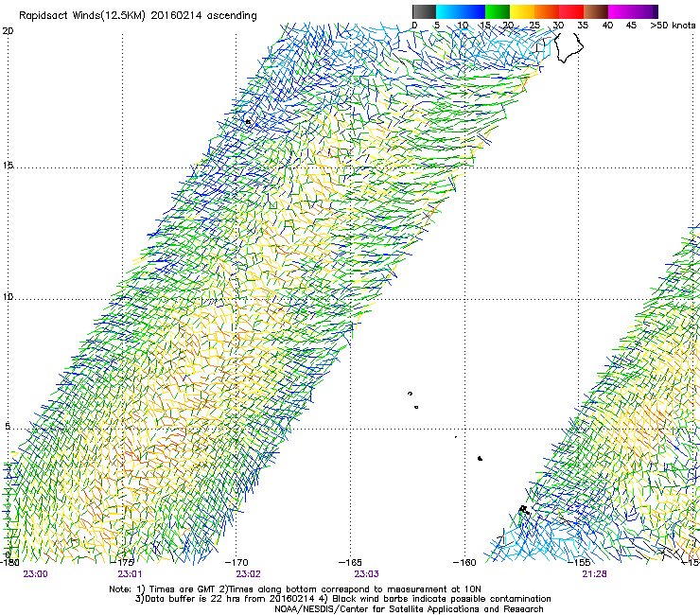This screenshot has width=700, height=615.
Task: Click the 23:02 swath time label
Action: tap(248, 574)
